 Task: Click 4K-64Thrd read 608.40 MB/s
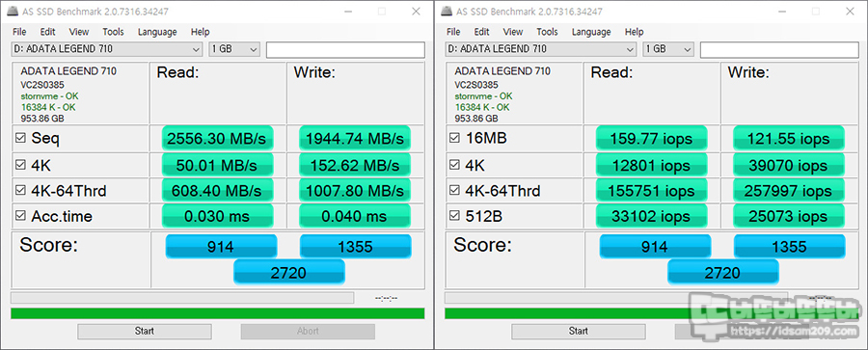coord(218,191)
